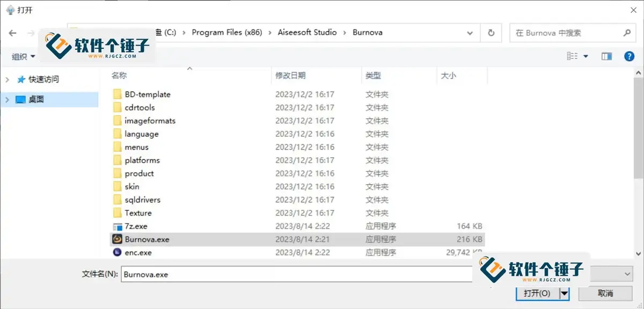The width and height of the screenshot is (644, 309).
Task: Select the imageformats folder icon
Action: pos(118,121)
